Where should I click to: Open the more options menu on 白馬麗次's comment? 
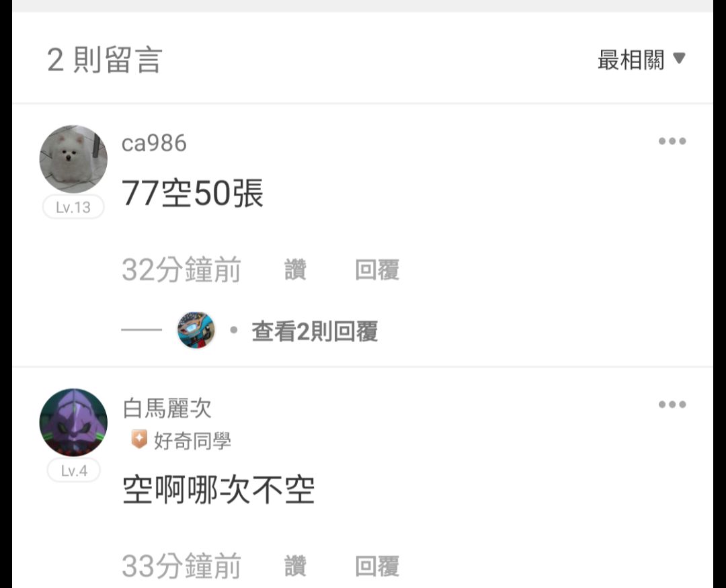point(672,405)
